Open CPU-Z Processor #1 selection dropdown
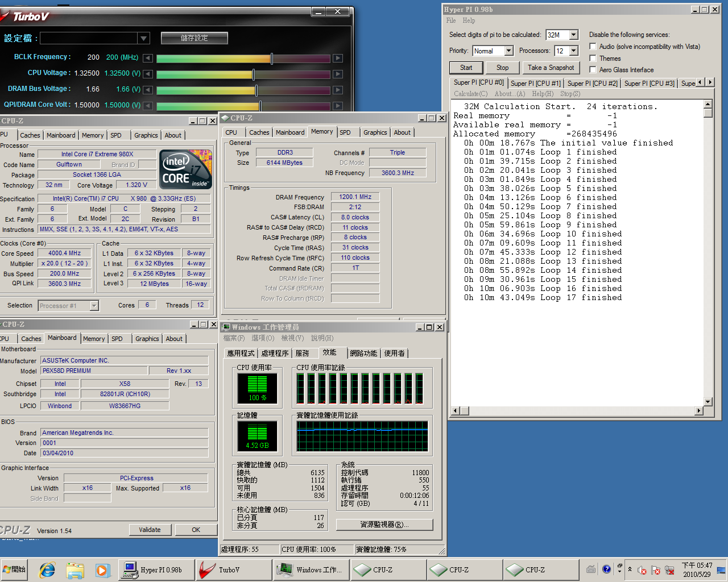The height and width of the screenshot is (582, 728). pos(94,306)
